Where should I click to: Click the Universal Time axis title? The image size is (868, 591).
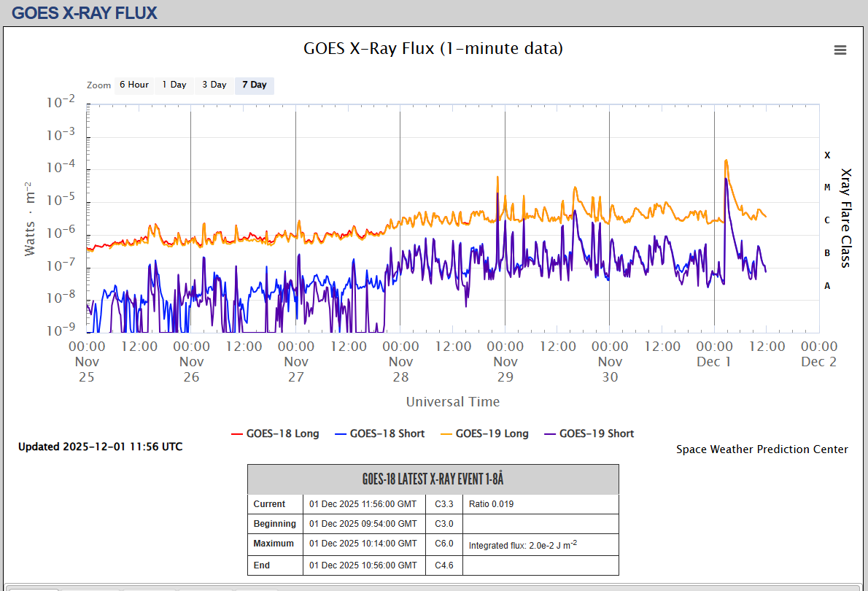(x=452, y=402)
